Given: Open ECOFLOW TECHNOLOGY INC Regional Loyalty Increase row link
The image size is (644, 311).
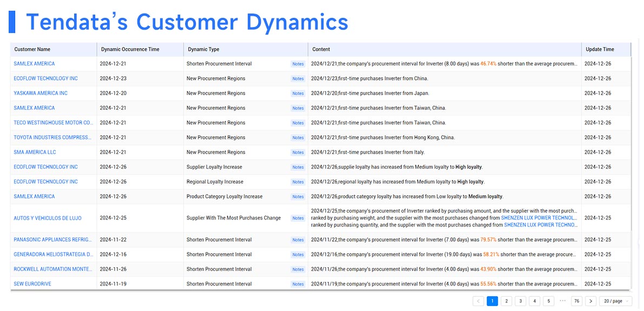Looking at the screenshot, I should tap(45, 182).
